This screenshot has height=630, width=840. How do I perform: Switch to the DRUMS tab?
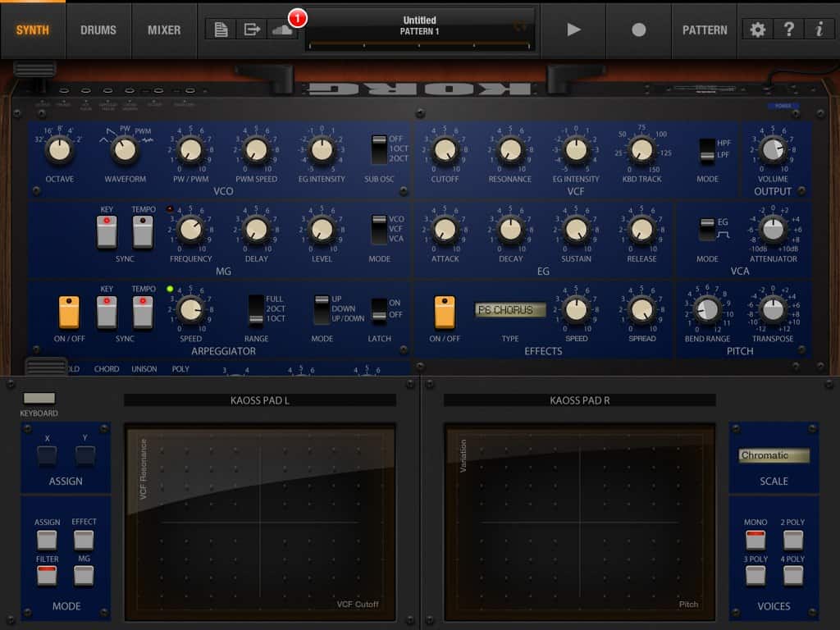[x=98, y=30]
